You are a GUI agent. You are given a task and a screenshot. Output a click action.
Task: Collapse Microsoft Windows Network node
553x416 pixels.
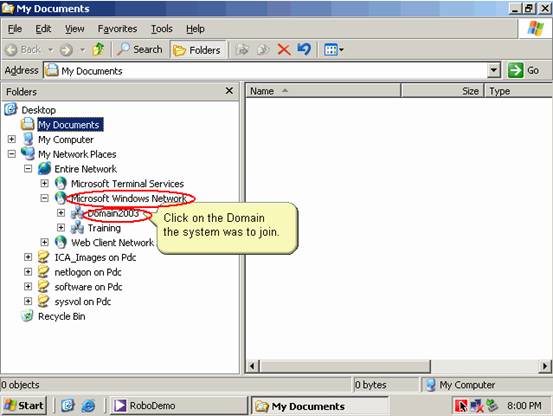[44, 198]
